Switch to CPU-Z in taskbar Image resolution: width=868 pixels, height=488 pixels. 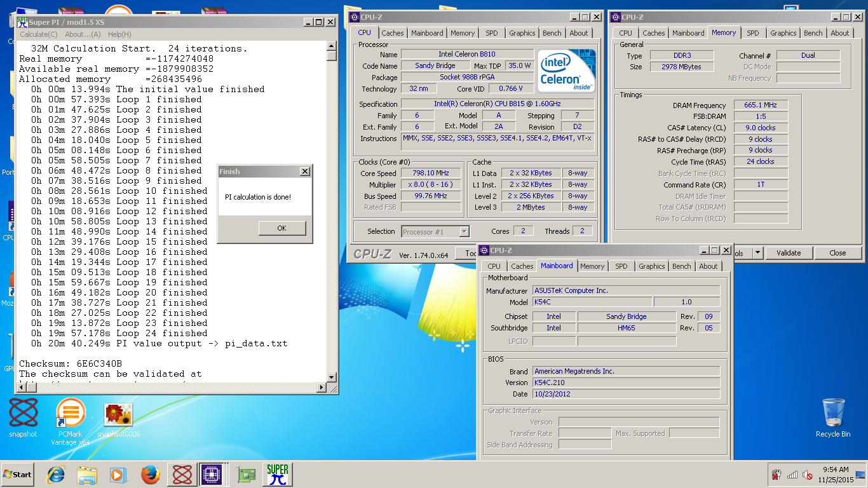click(x=212, y=475)
